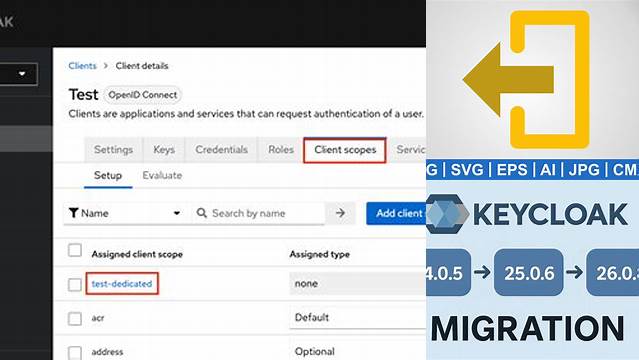The image size is (639, 360).
Task: Click the Assigned type column header
Action: (320, 254)
